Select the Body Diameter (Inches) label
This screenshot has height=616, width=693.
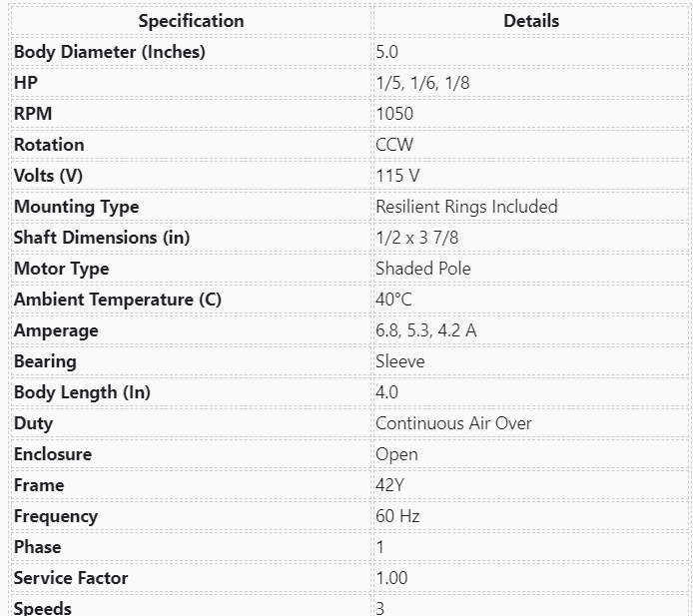[109, 52]
